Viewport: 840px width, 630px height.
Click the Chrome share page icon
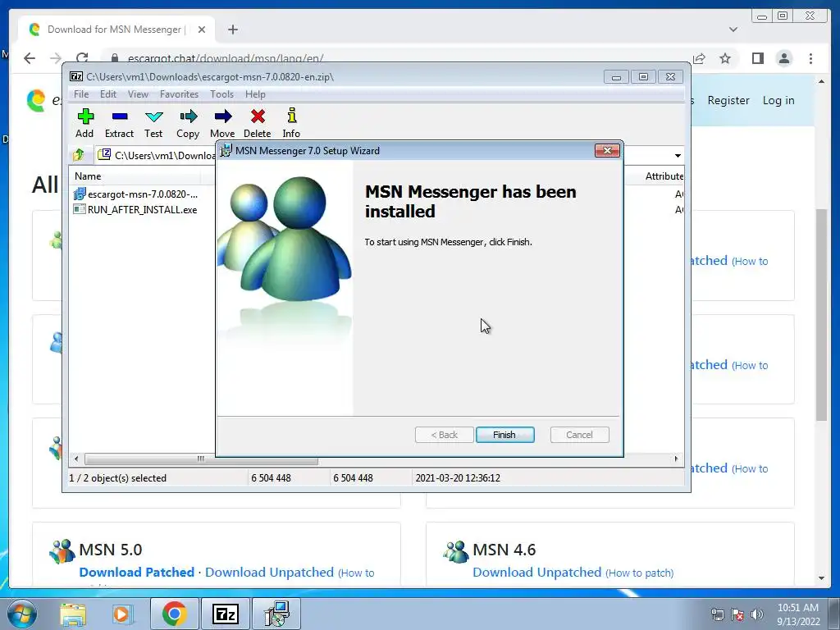[699, 58]
